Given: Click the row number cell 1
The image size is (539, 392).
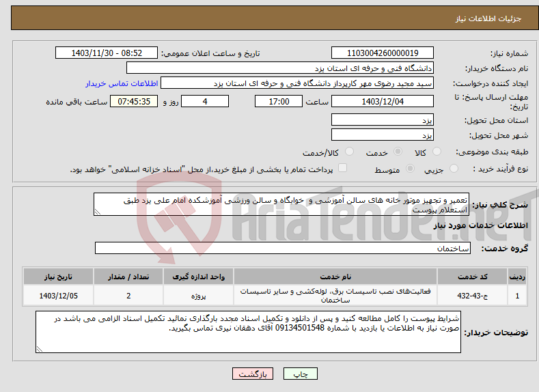Looking at the screenshot, I should [517, 296].
